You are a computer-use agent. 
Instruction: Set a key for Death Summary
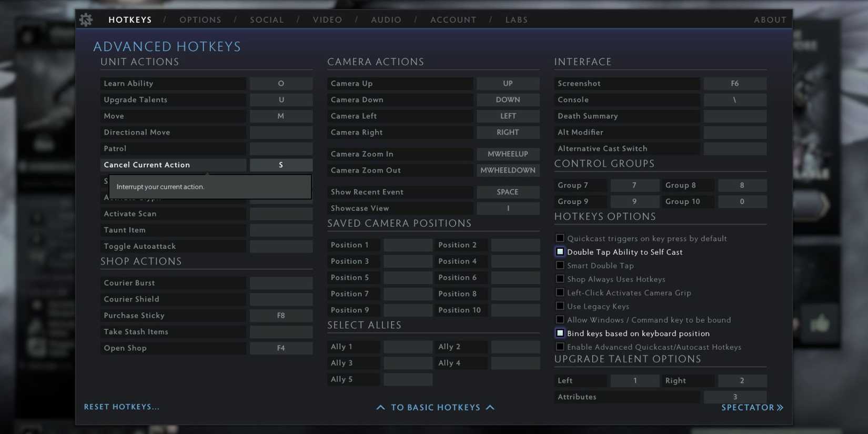click(735, 116)
